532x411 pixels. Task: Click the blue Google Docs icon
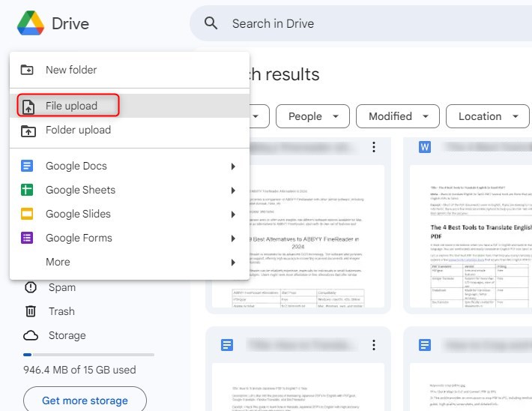coord(27,166)
